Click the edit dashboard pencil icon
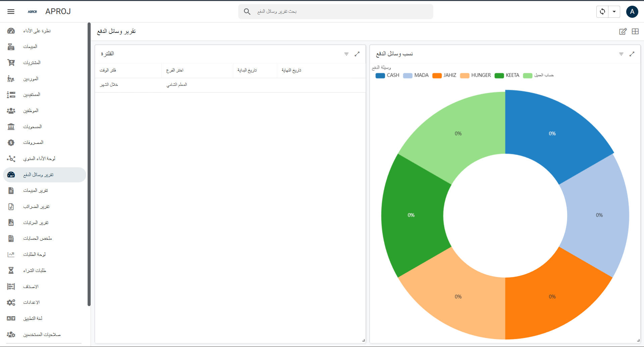 (x=623, y=32)
